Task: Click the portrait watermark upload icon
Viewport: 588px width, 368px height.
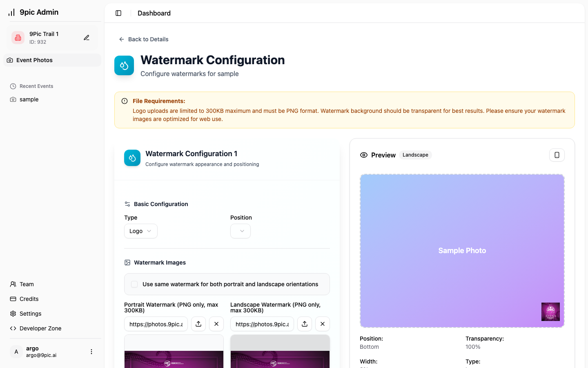Action: [x=198, y=324]
